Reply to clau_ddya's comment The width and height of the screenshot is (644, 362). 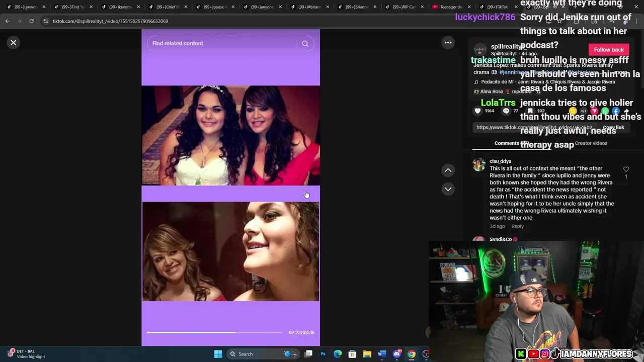517,227
